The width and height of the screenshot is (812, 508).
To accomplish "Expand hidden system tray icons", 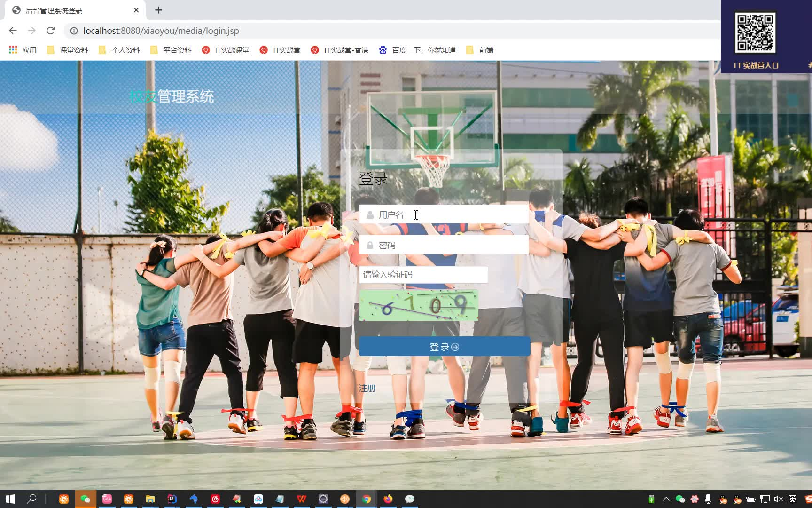I will click(666, 499).
